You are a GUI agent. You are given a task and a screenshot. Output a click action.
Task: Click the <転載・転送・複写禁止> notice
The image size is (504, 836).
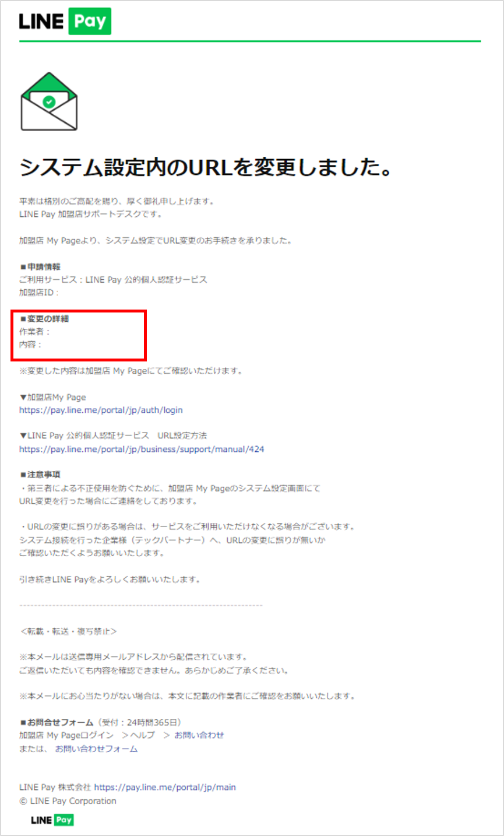click(68, 631)
